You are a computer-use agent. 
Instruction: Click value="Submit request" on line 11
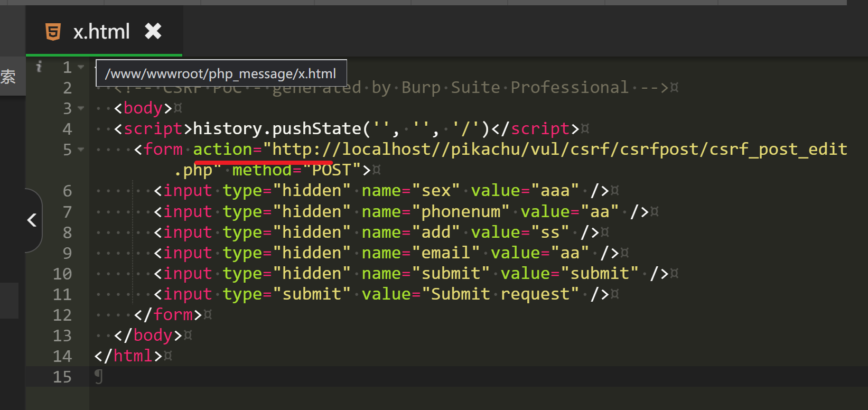click(x=470, y=294)
